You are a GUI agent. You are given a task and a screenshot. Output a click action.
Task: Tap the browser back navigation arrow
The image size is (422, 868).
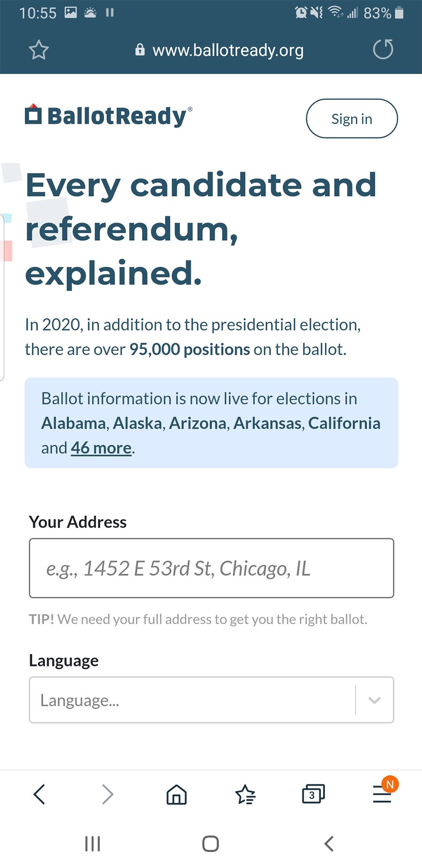[39, 794]
